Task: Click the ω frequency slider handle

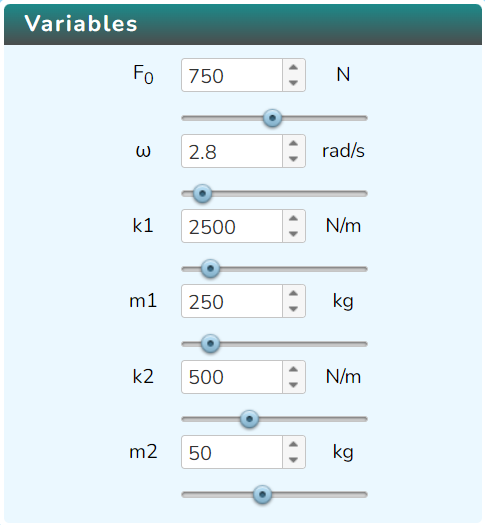Action: point(202,193)
